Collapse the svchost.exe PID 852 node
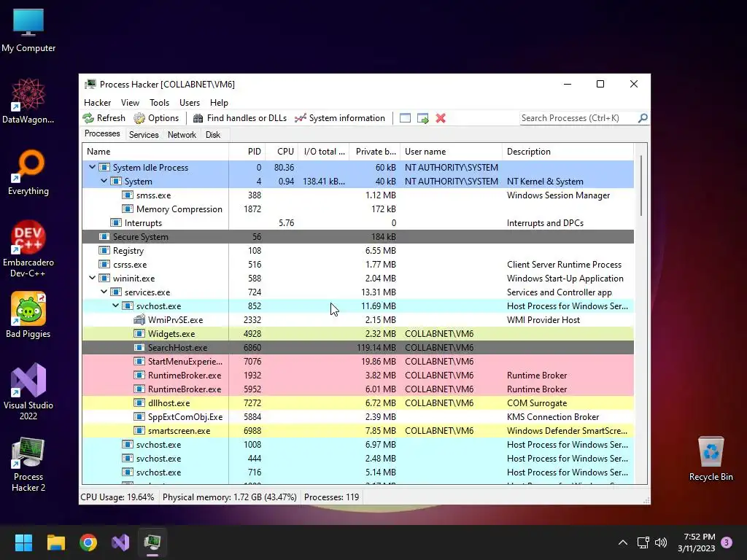This screenshot has height=560, width=747. 116,306
